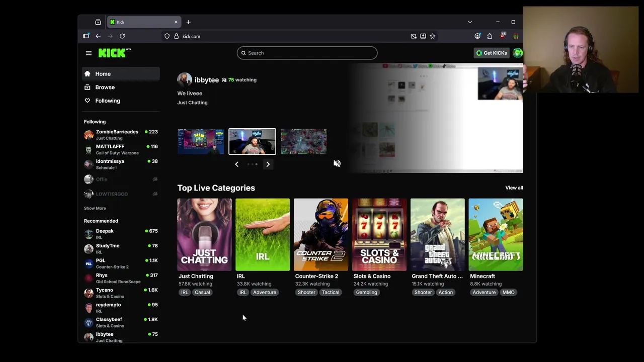
Task: Click View all for Top Live Categories
Action: click(514, 188)
